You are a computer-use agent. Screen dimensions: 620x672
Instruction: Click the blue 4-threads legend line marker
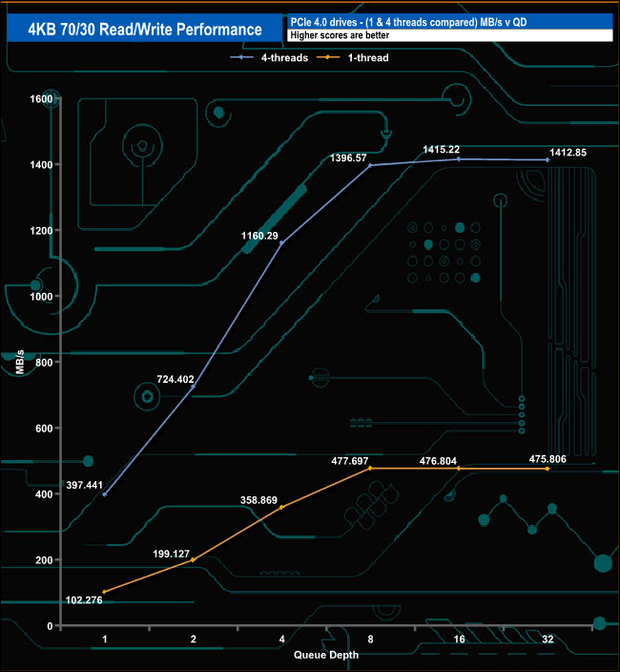[241, 57]
